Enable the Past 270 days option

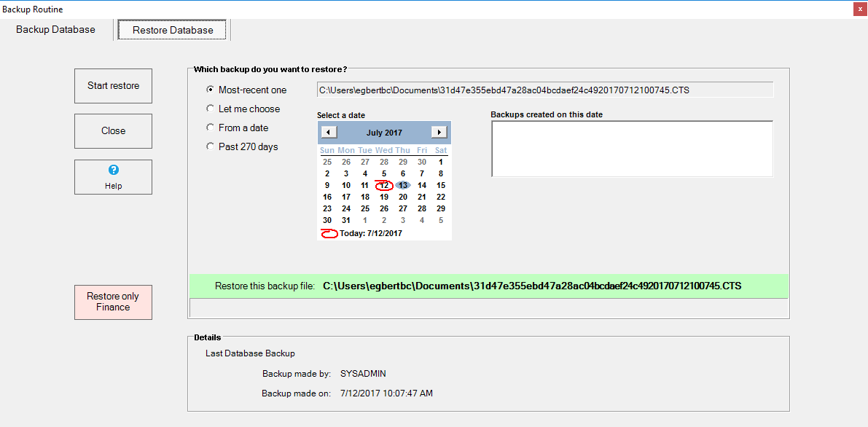(211, 147)
